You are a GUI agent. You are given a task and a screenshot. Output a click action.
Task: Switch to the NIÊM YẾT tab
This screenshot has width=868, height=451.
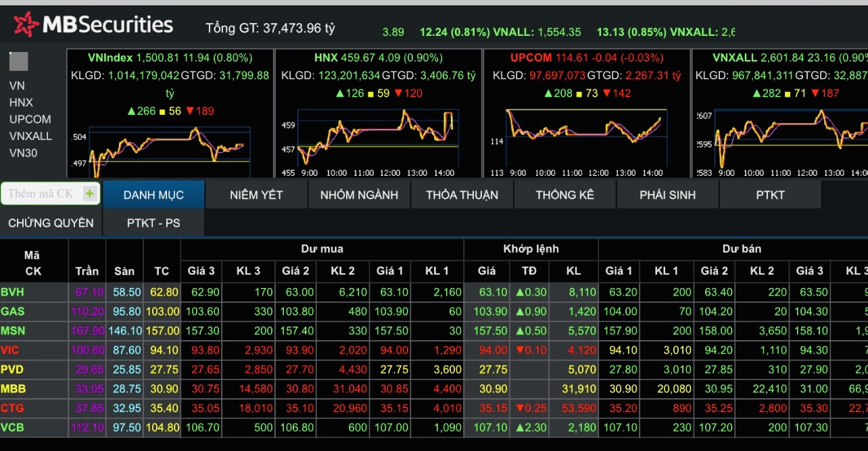[x=256, y=195]
